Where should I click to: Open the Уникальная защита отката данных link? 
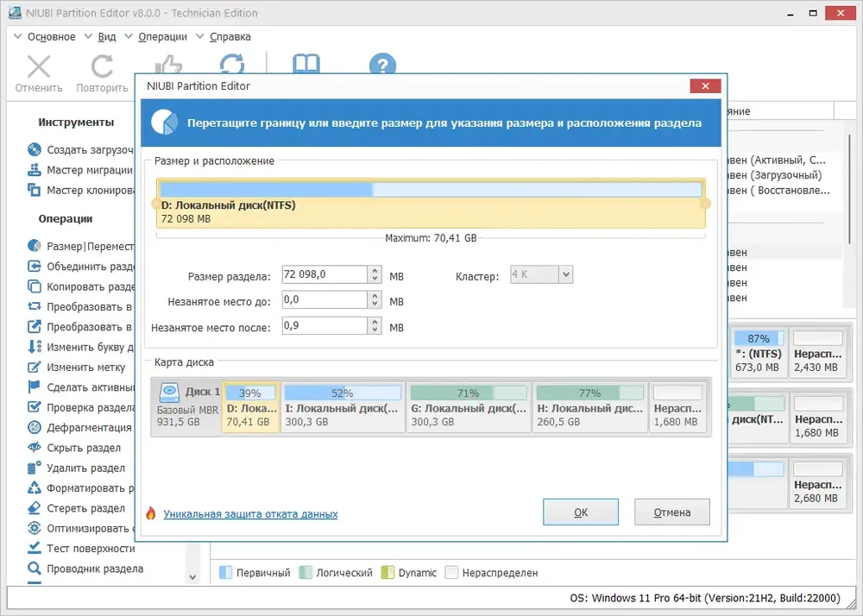[x=250, y=514]
